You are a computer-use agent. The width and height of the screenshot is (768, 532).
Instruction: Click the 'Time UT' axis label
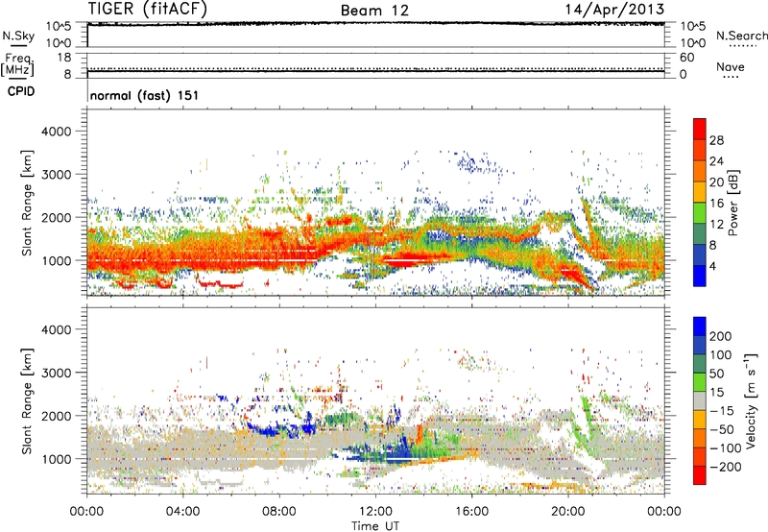tap(375, 526)
